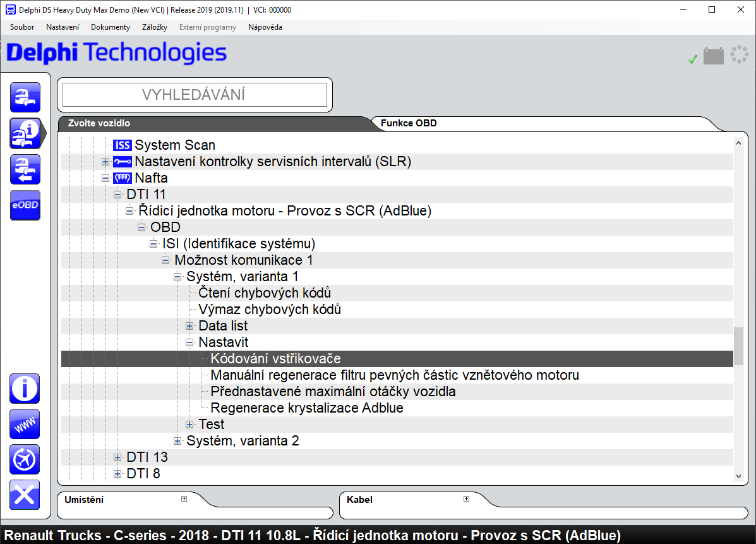Viewport: 756px width, 544px height.
Task: Select Výmaz chybových kódů
Action: point(270,309)
